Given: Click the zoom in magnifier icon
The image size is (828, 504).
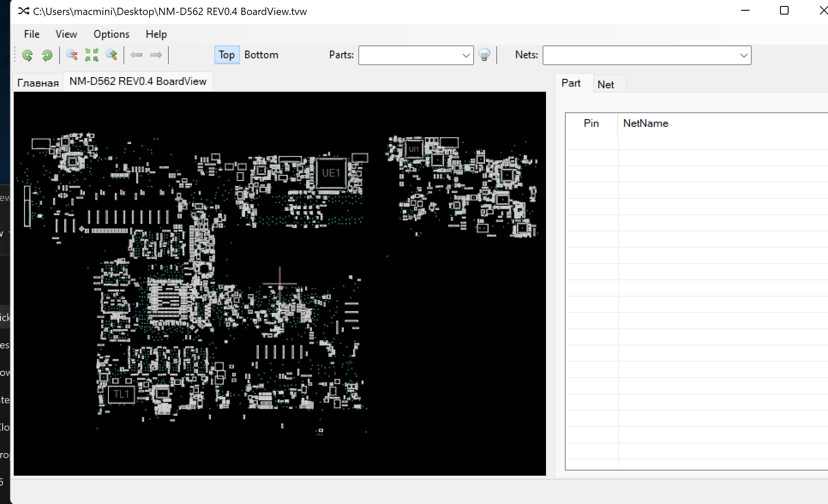Looking at the screenshot, I should pos(112,55).
